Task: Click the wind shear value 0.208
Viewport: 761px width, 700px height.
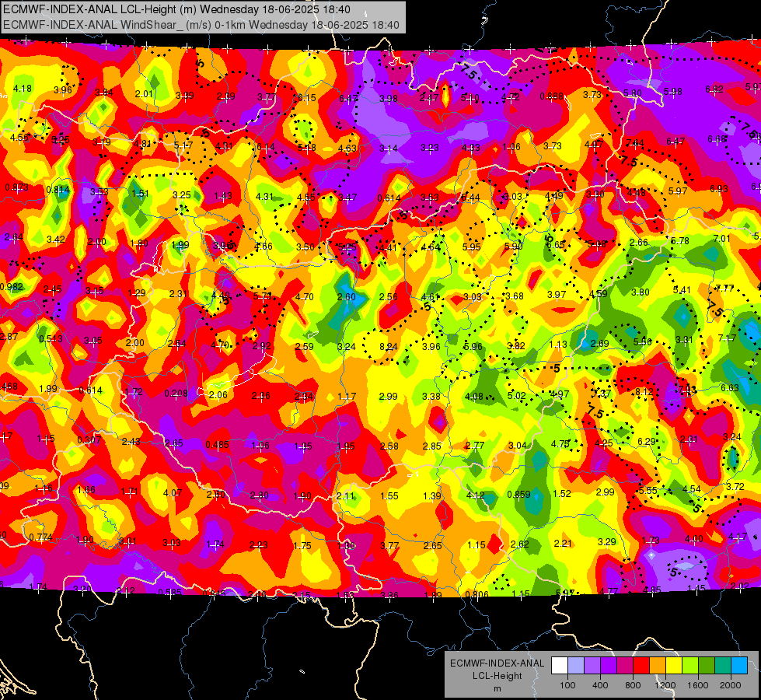Action: (x=176, y=393)
